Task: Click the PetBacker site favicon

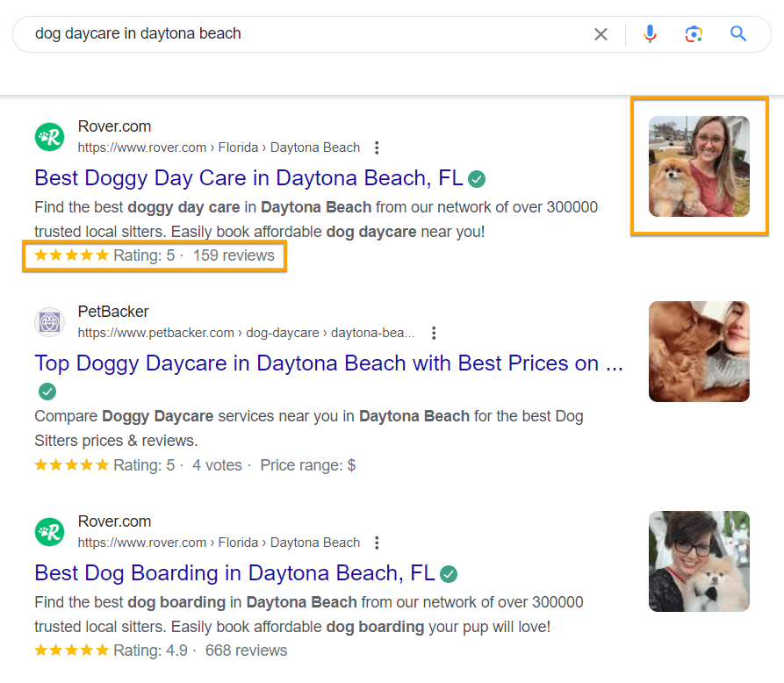Action: coord(49,322)
